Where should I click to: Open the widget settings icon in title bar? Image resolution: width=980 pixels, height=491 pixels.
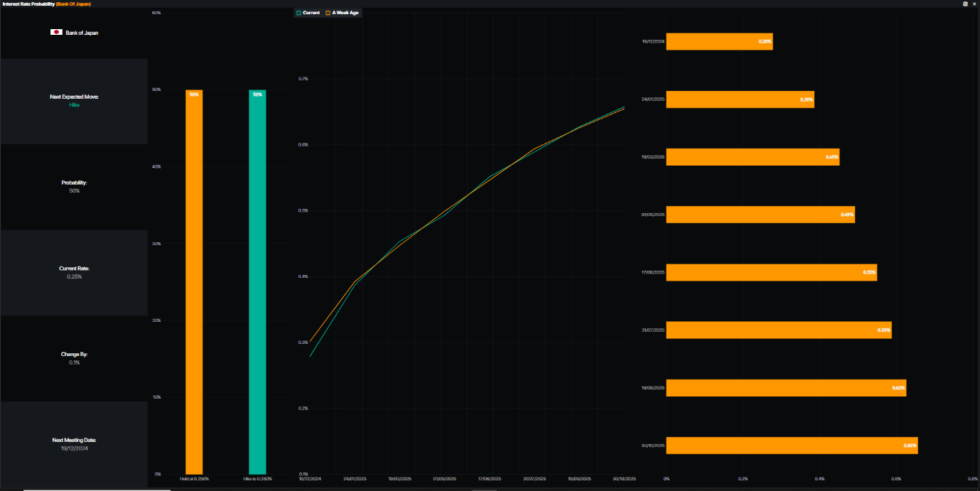click(x=965, y=4)
